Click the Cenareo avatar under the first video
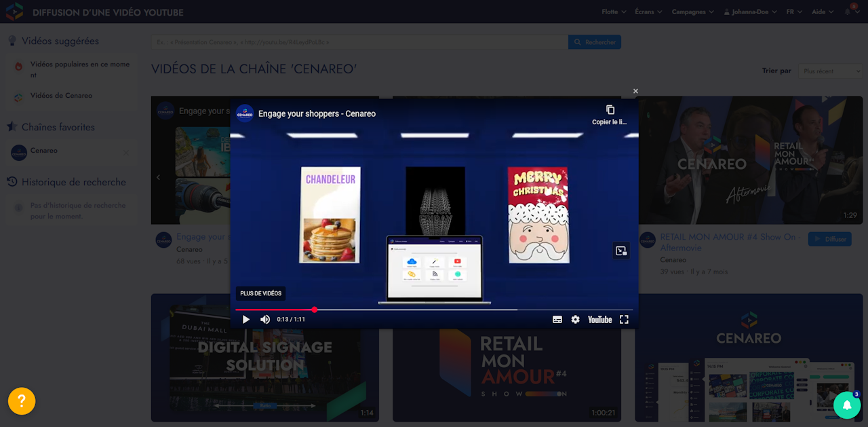Screen dimensions: 868x427 pos(164,240)
